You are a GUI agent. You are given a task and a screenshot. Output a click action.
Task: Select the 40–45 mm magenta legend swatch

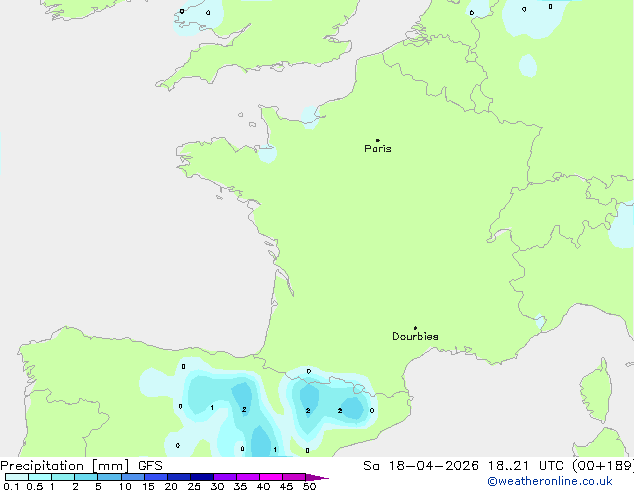pos(271,477)
